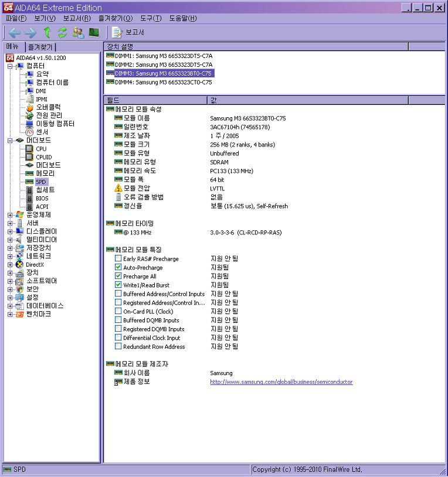Expand the 소프트웨어 tree node
The image size is (448, 477).
10,281
